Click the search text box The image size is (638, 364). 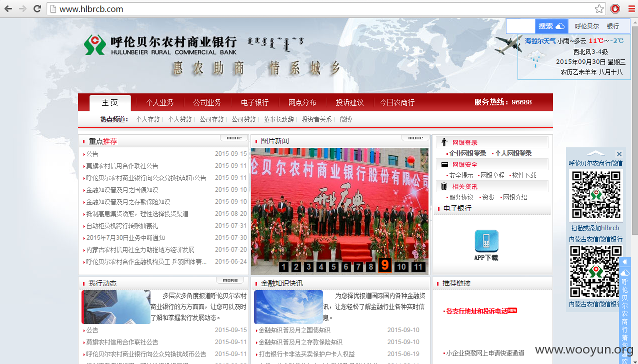(521, 26)
